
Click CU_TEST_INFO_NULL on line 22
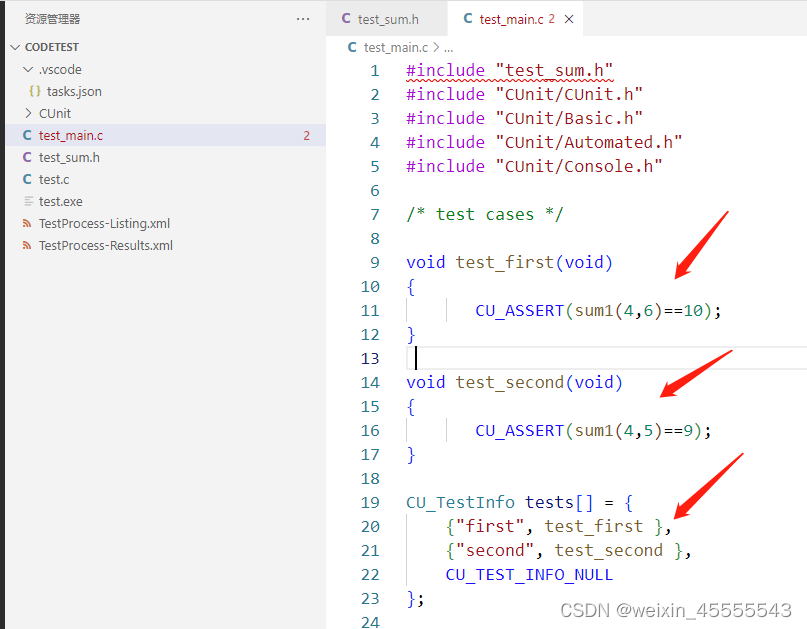[529, 574]
